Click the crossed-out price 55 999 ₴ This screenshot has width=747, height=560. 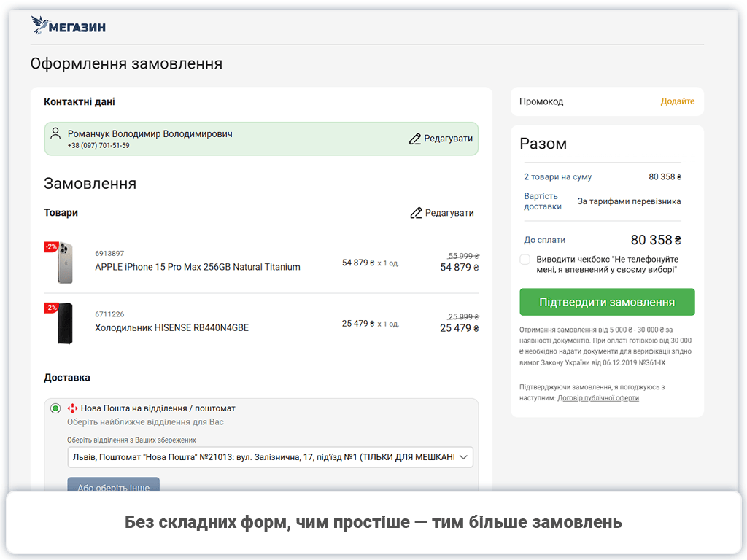(463, 256)
